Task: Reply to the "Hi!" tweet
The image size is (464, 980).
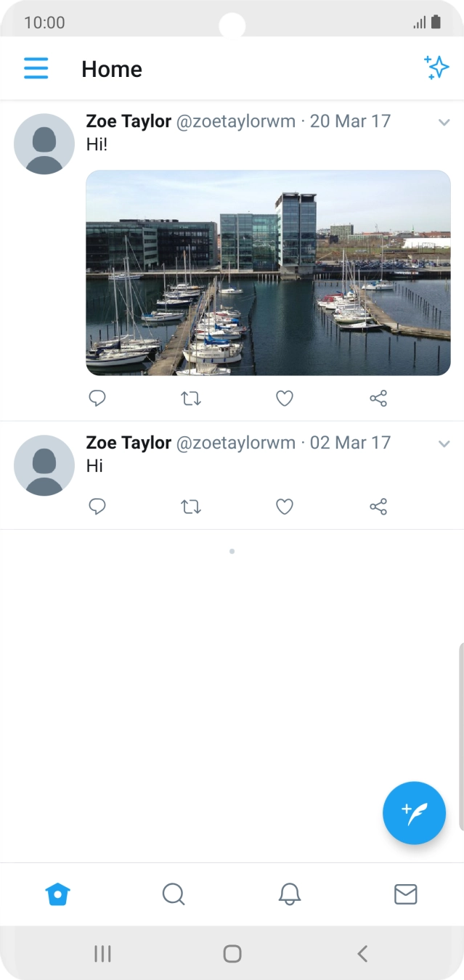Action: tap(97, 398)
